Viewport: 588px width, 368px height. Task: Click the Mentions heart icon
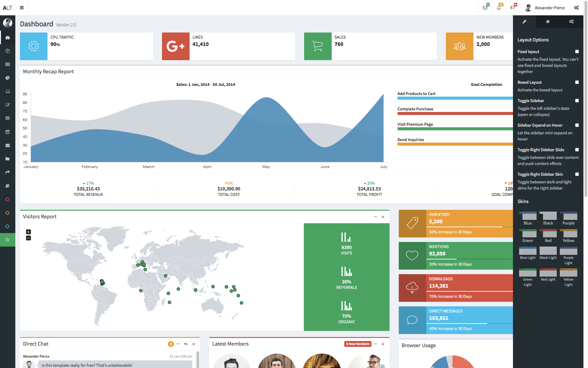412,254
